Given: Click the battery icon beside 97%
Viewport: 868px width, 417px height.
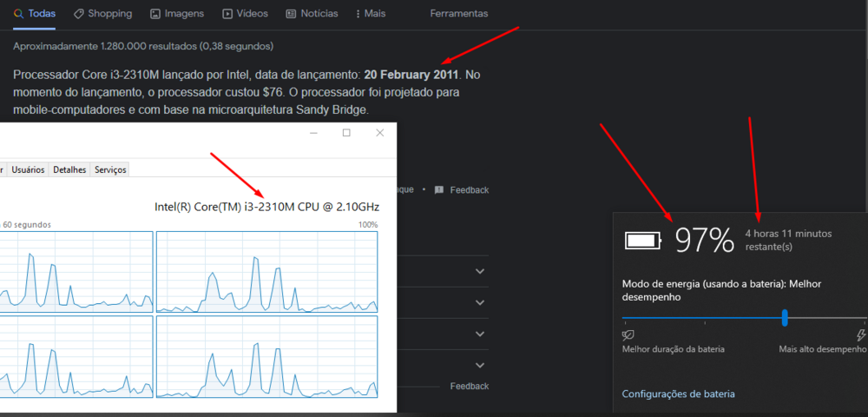Looking at the screenshot, I should [x=643, y=240].
